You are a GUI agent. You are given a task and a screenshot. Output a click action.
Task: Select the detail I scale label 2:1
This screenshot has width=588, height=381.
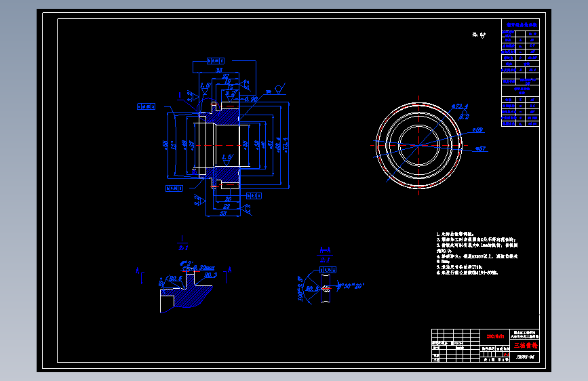pos(183,248)
